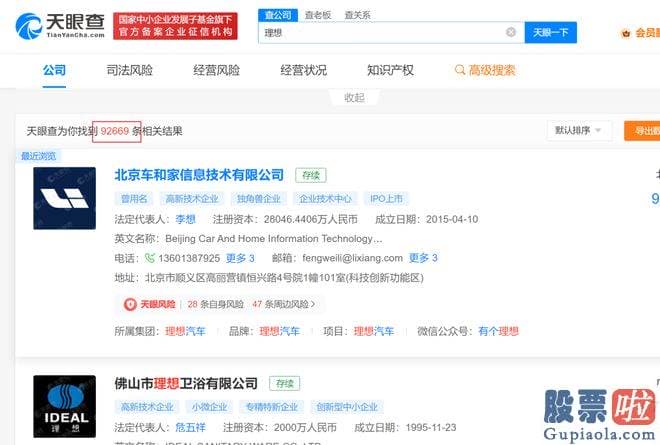Switch to the 公司 tab
This screenshot has height=445, width=660.
[54, 70]
